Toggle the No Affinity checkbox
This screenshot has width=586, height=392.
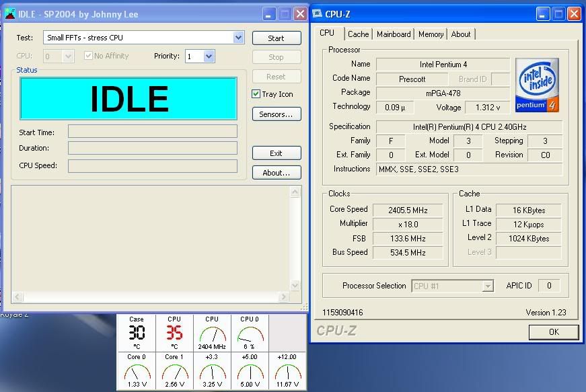tap(88, 56)
